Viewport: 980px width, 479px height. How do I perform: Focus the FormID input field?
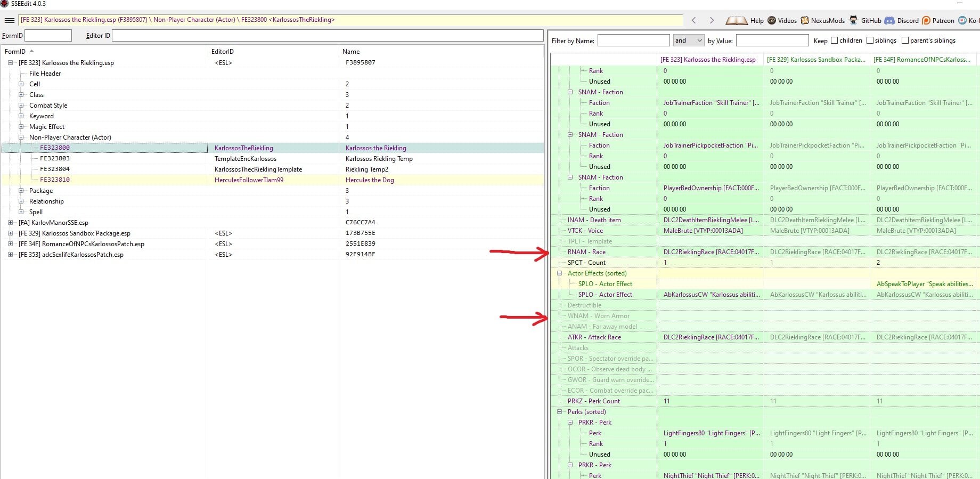coord(48,36)
